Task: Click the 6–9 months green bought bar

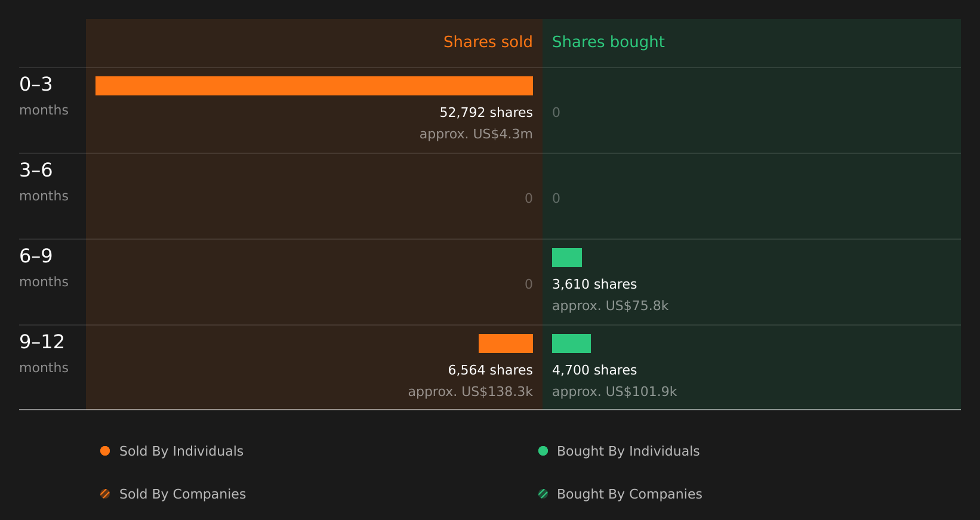Action: 567,258
